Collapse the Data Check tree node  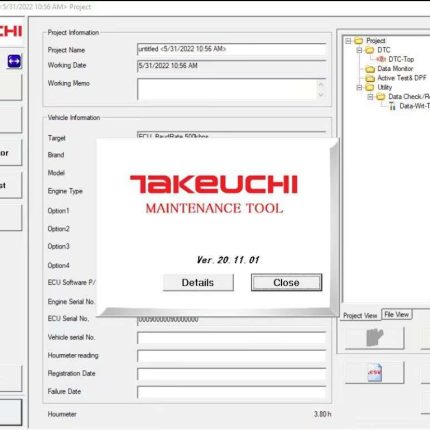click(x=370, y=97)
